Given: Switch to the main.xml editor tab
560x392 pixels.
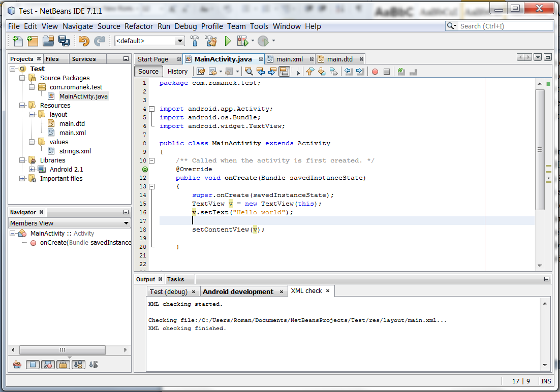Looking at the screenshot, I should tap(289, 59).
